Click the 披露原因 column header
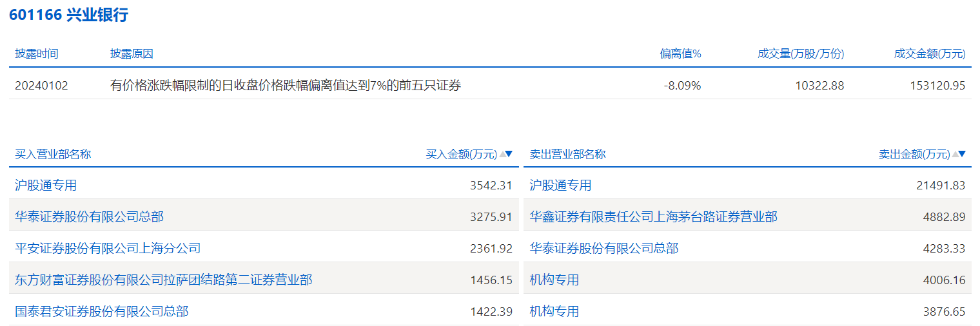This screenshot has height=326, width=980. tap(132, 53)
